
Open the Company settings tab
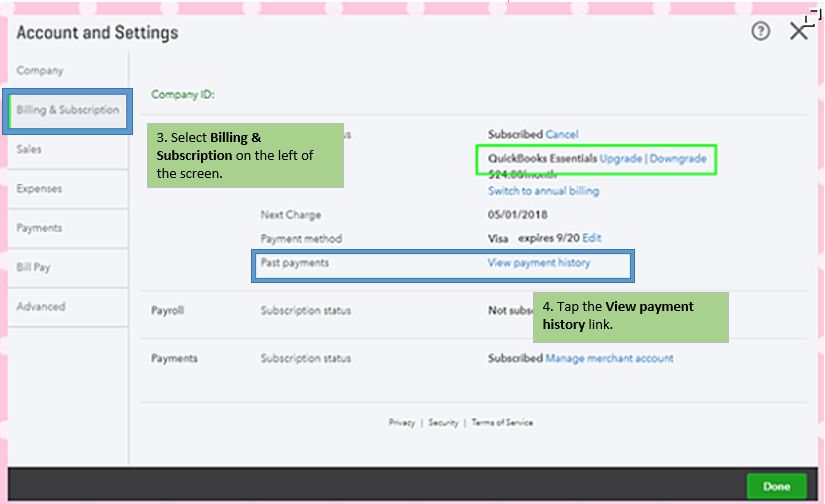click(40, 71)
